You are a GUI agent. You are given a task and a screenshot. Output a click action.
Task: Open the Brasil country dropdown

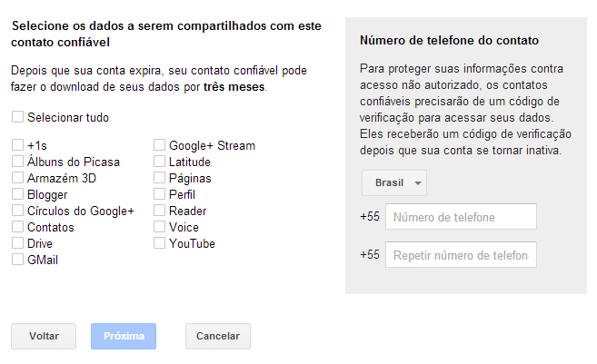pyautogui.click(x=394, y=182)
